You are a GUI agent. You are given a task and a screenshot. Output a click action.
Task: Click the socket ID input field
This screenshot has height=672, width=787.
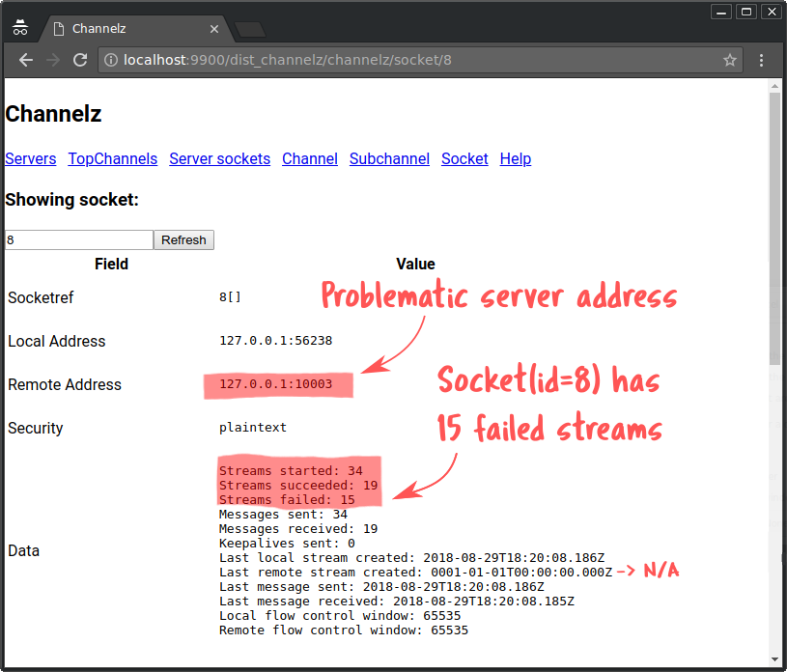point(79,240)
